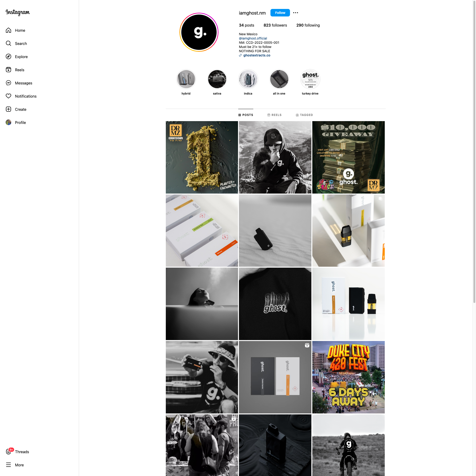Open the Duke City 420 Fest post
The width and height of the screenshot is (476, 476).
pos(348,377)
